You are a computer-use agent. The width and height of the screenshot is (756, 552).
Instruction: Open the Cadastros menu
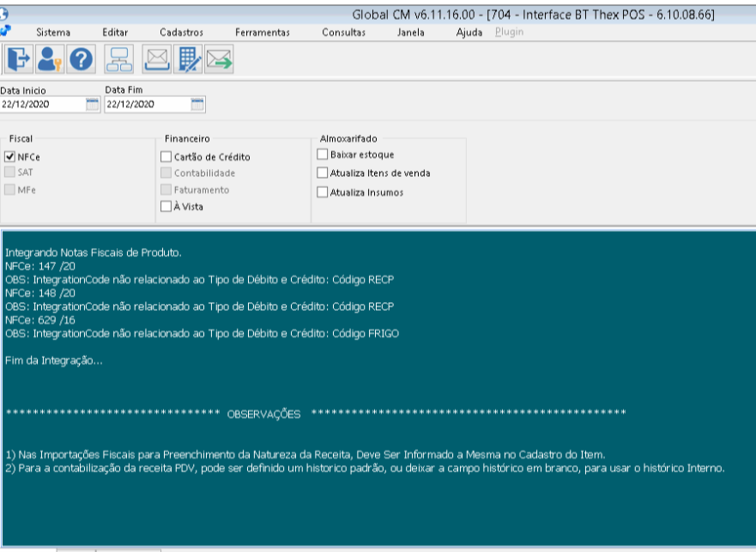[x=181, y=33]
